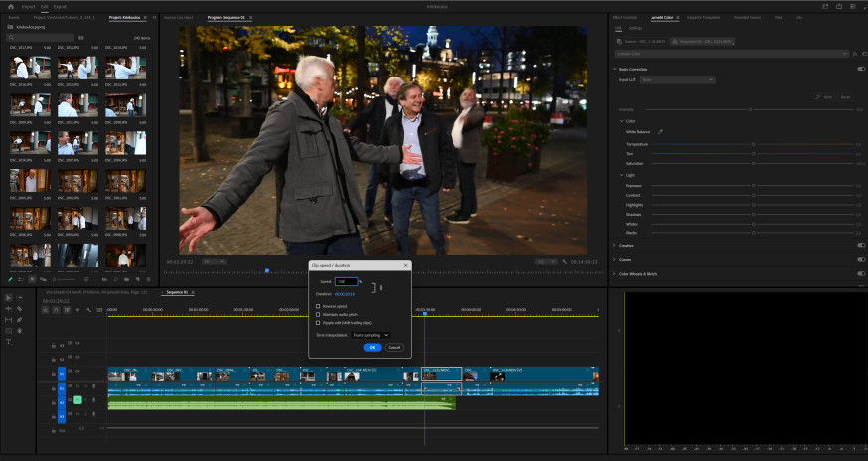Enable Reverse speed checkbox

pyautogui.click(x=318, y=306)
